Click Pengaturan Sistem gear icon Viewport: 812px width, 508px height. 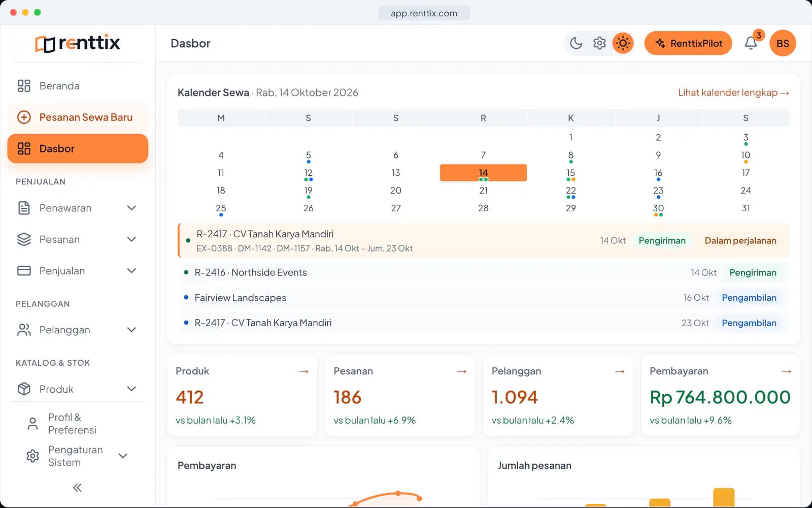click(x=32, y=456)
